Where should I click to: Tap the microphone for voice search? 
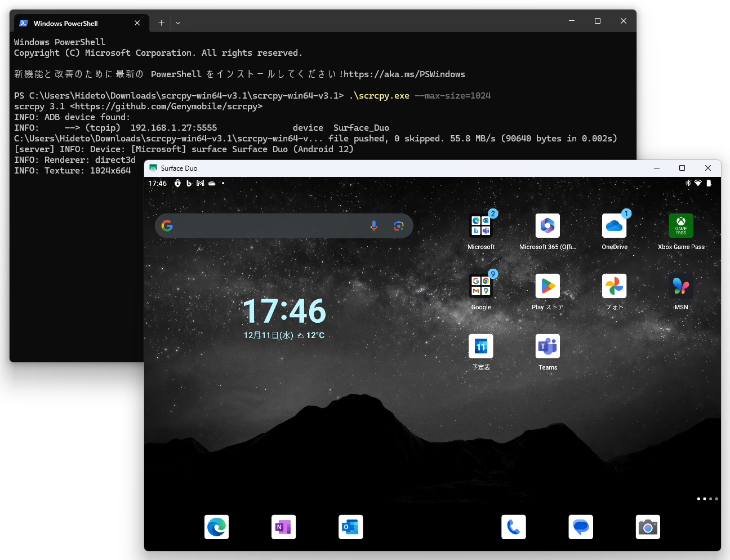point(374,225)
